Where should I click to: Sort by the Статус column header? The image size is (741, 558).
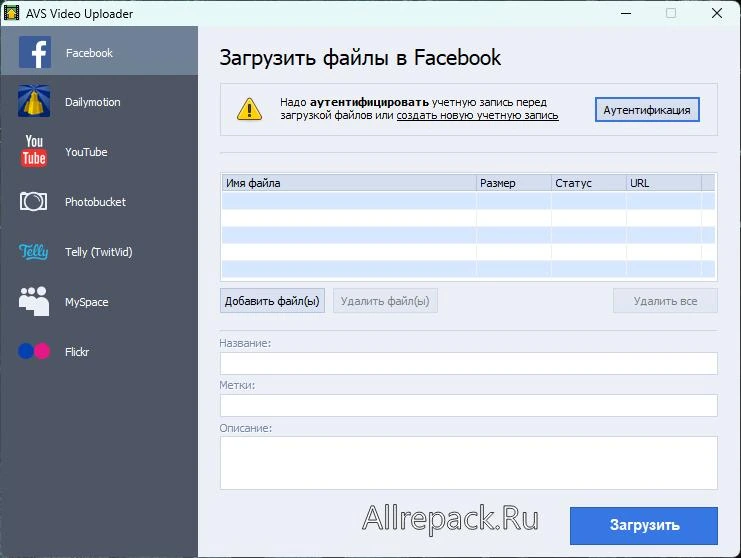tap(589, 183)
